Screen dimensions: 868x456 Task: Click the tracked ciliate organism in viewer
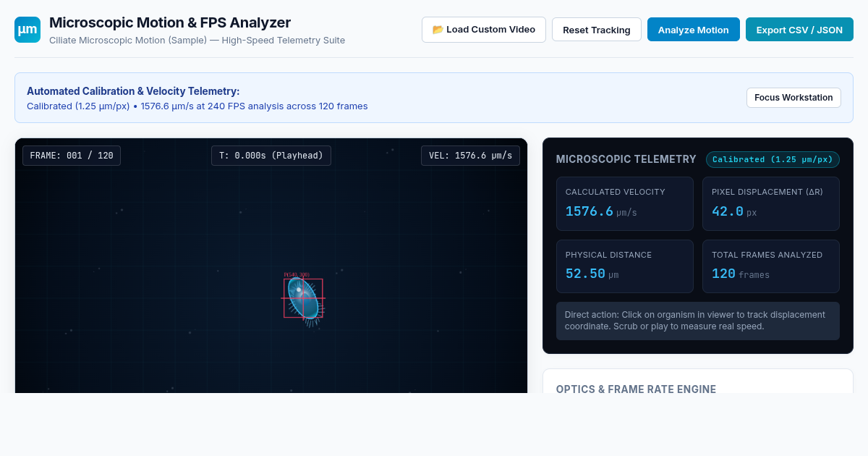pyautogui.click(x=303, y=299)
